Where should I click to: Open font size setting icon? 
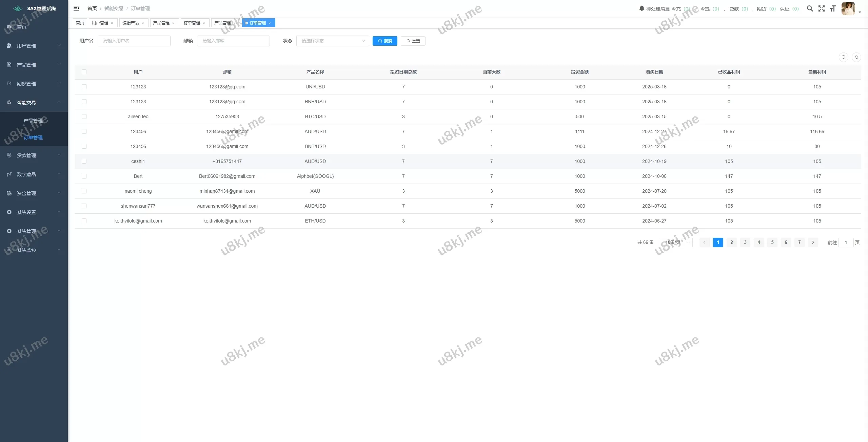click(833, 8)
